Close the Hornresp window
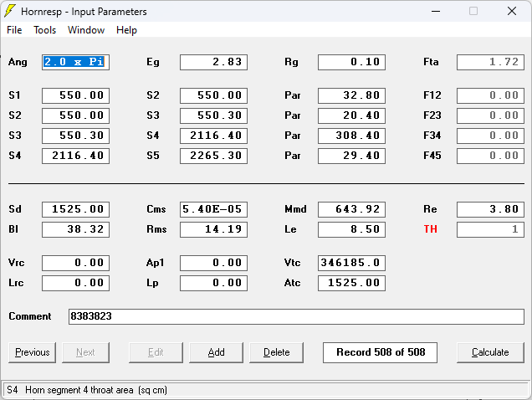532x400 pixels. tap(512, 11)
